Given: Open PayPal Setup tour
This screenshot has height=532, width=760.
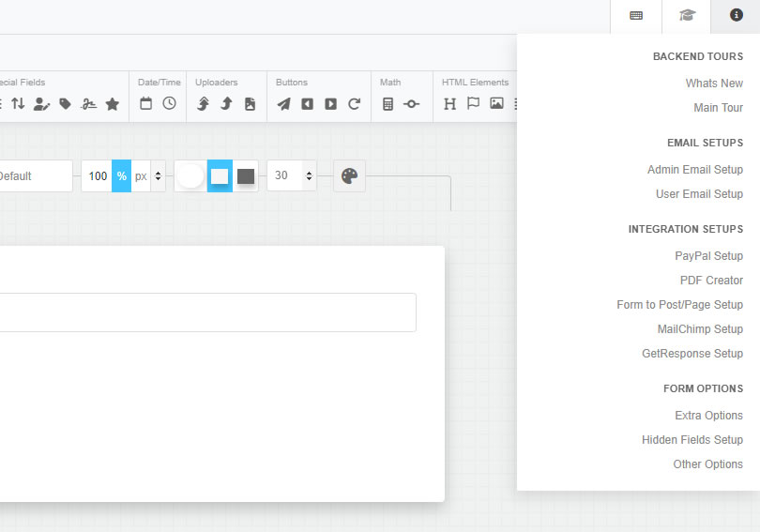Looking at the screenshot, I should pos(708,256).
